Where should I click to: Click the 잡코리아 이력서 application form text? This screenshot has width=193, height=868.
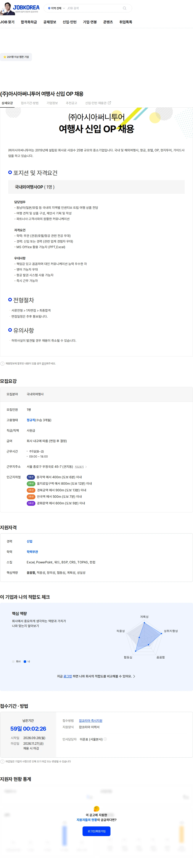click(x=89, y=727)
